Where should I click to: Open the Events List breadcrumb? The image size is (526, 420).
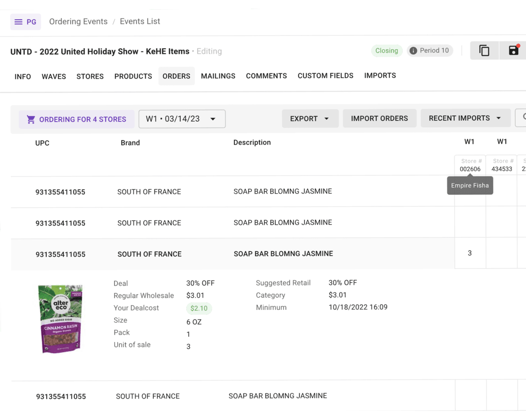(x=140, y=21)
